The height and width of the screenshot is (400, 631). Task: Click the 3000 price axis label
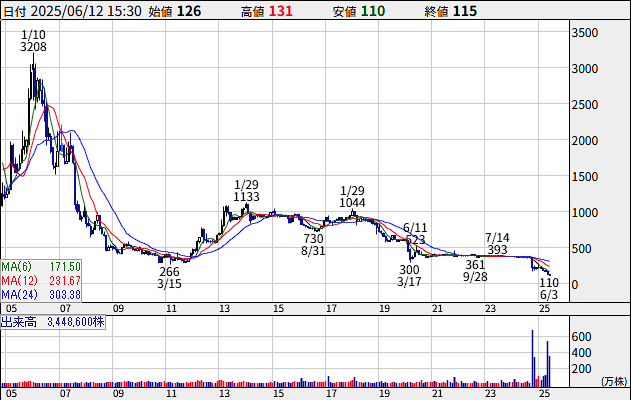[585, 69]
